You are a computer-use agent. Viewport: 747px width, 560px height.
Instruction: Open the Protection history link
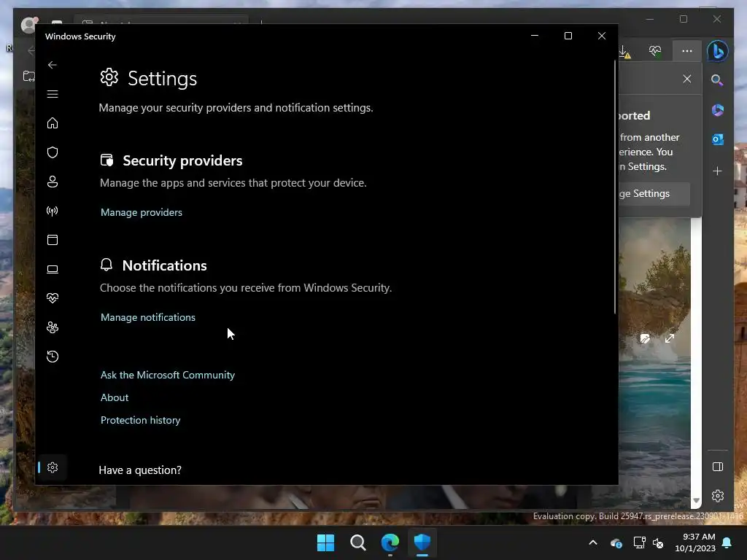point(141,421)
